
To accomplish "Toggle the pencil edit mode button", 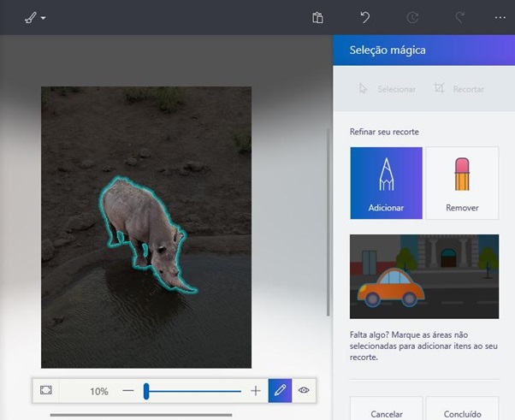I will pos(280,390).
